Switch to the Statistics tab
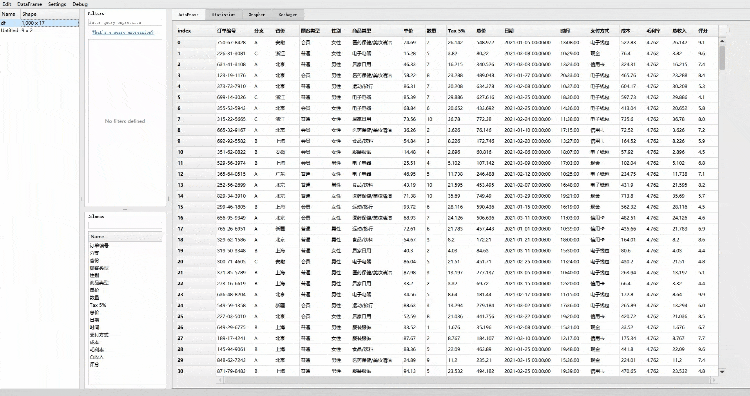Viewport: 750px width, 396px height. pyautogui.click(x=223, y=15)
